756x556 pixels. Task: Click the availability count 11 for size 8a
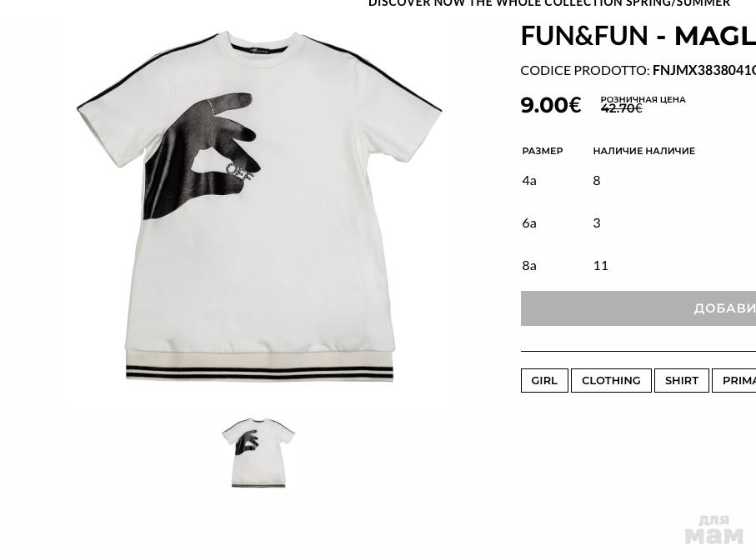[600, 265]
